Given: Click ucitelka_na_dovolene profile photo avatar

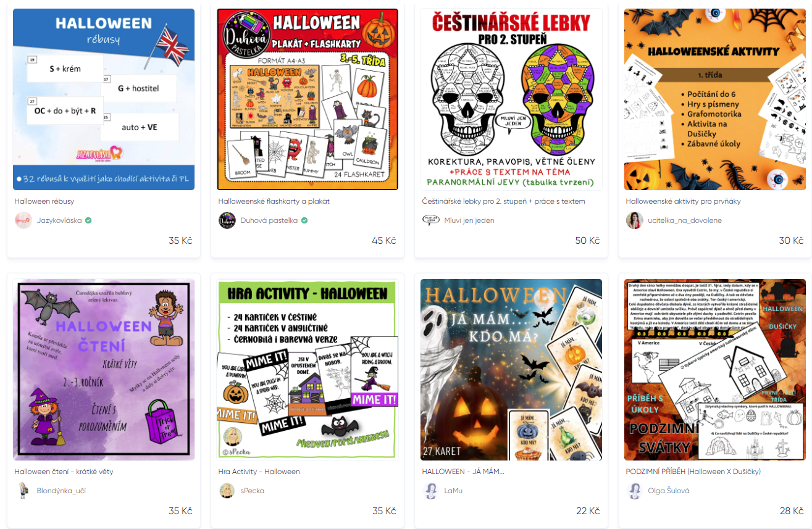Looking at the screenshot, I should click(635, 220).
